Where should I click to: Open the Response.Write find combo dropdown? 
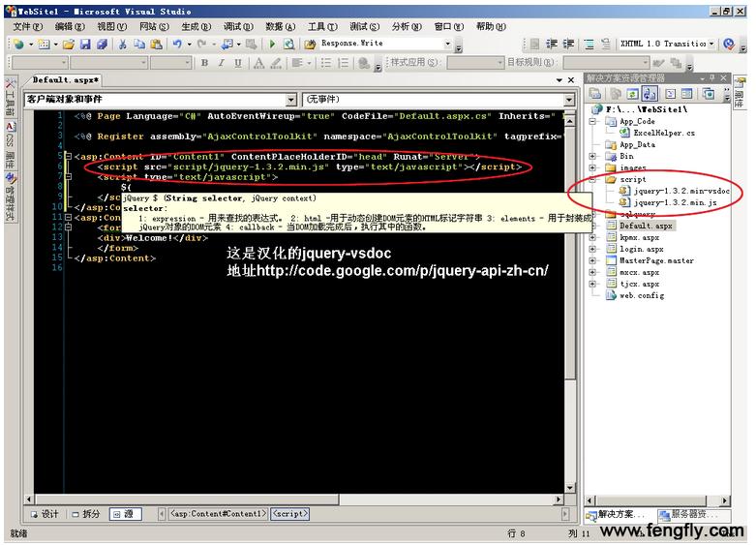click(448, 44)
